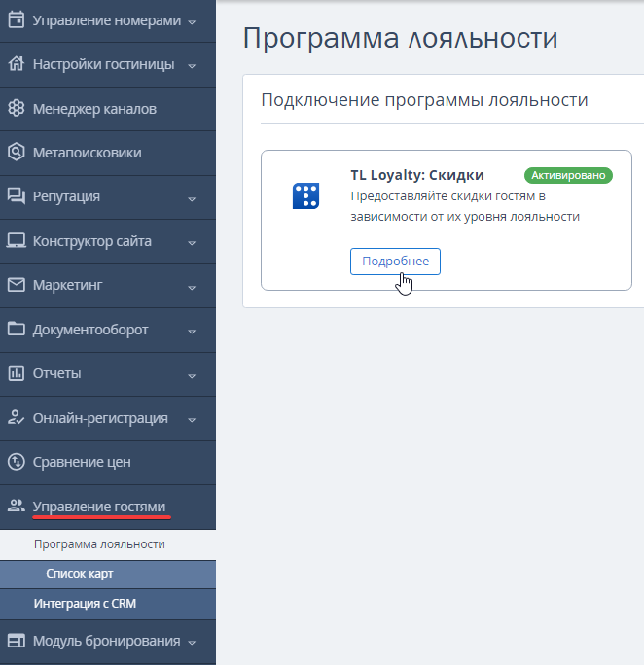Click the folder icon for Документооборот
This screenshot has width=644, height=665.
(17, 329)
